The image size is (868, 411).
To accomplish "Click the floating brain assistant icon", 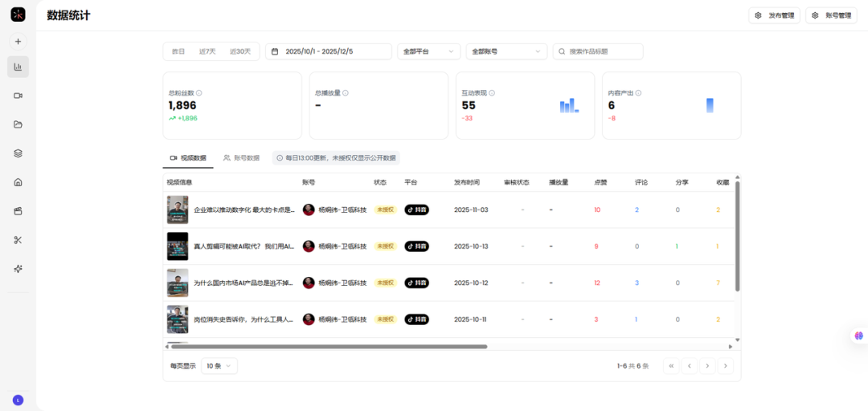I will point(858,336).
